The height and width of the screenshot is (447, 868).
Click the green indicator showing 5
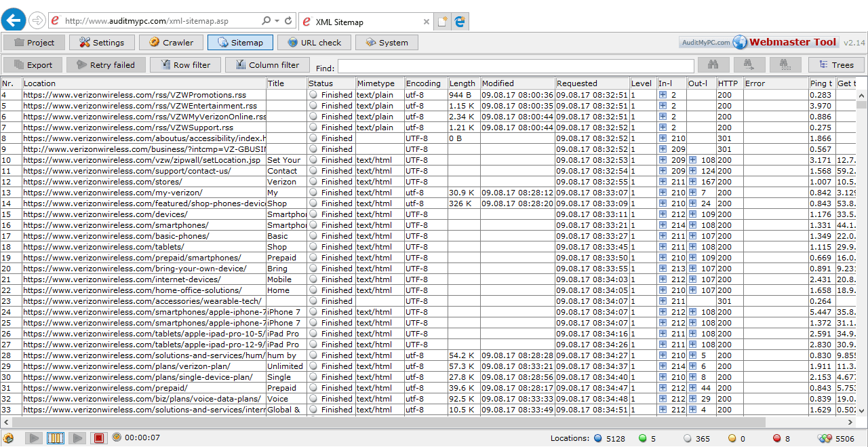tap(642, 439)
